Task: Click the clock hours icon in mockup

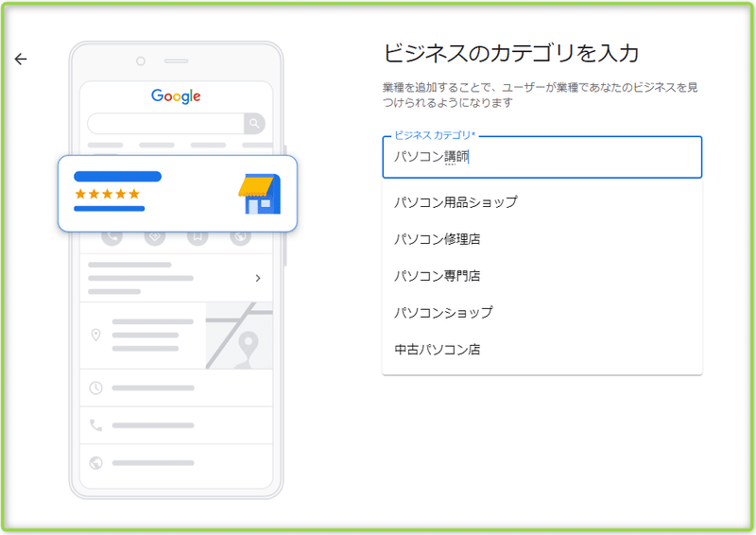Action: (x=96, y=388)
